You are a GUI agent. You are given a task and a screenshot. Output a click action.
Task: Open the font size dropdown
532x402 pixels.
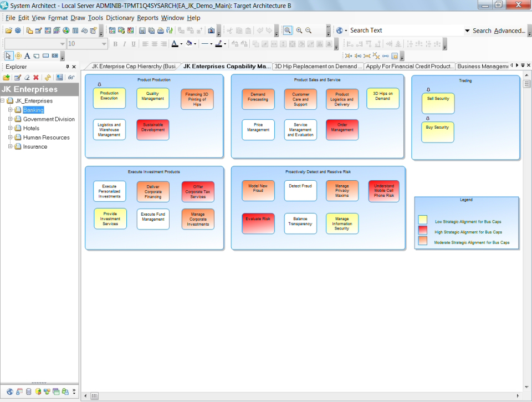105,43
